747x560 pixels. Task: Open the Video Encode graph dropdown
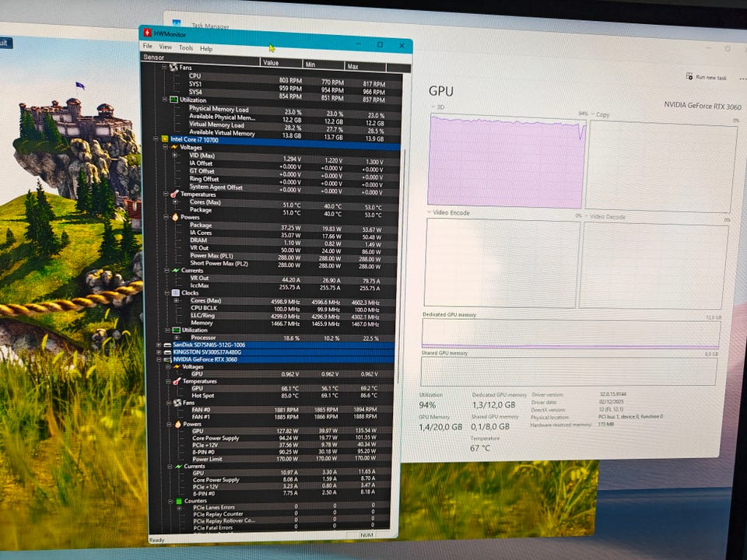click(428, 213)
